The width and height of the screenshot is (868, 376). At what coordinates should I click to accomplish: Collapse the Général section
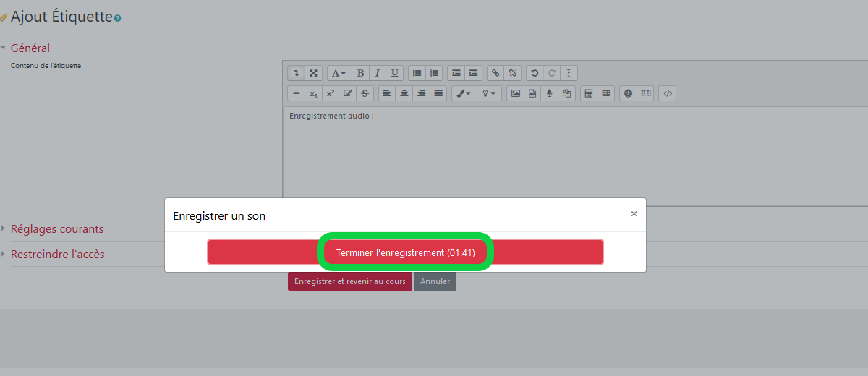(x=30, y=48)
